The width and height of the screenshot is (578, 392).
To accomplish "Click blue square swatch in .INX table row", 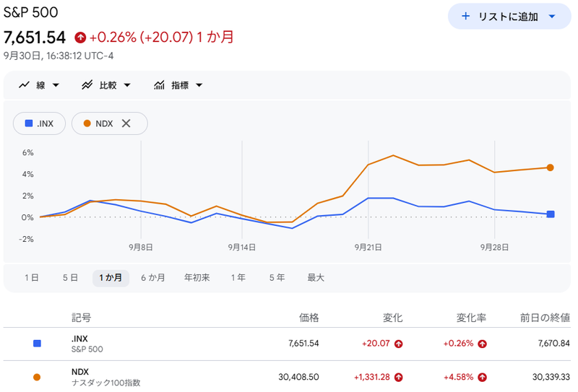I will (37, 344).
